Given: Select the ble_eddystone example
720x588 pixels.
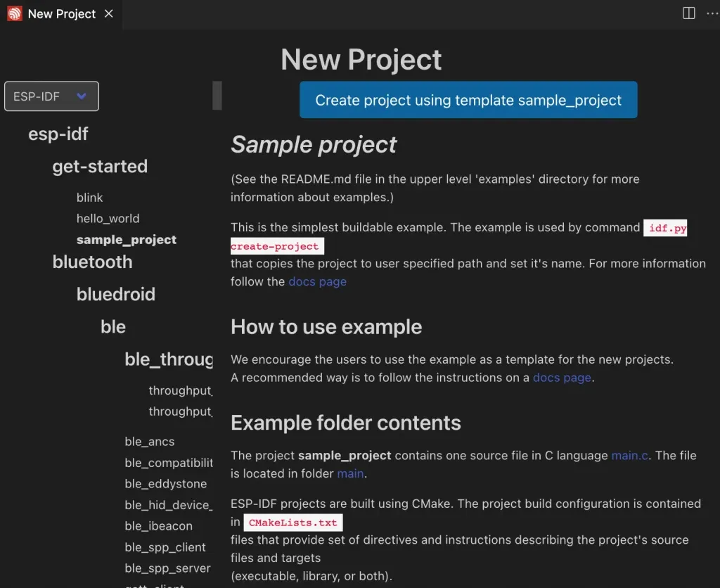Looking at the screenshot, I should click(165, 484).
